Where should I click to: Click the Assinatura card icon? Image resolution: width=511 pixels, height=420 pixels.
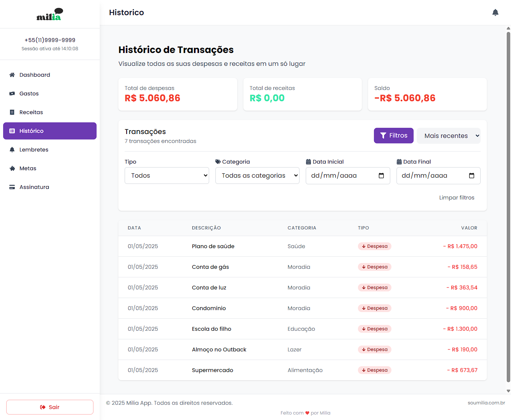point(12,187)
